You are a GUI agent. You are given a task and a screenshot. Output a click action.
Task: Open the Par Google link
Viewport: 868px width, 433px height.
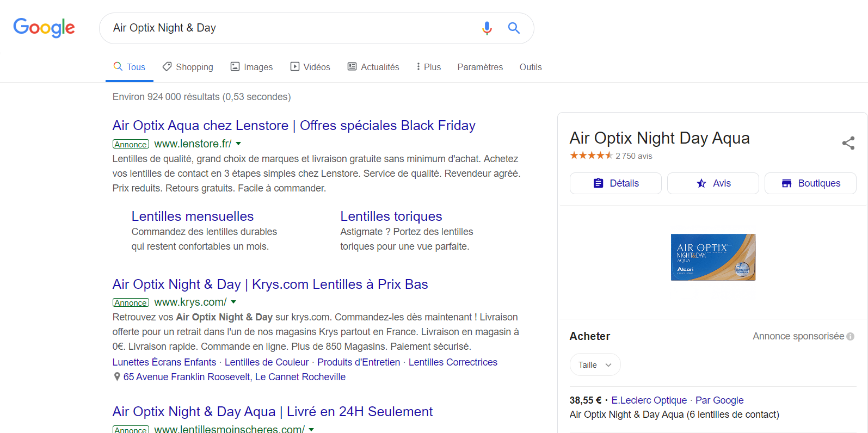tap(719, 400)
